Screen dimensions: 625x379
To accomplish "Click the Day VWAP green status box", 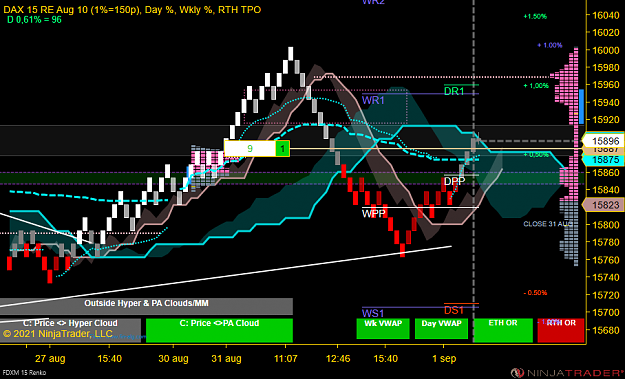I will (441, 328).
